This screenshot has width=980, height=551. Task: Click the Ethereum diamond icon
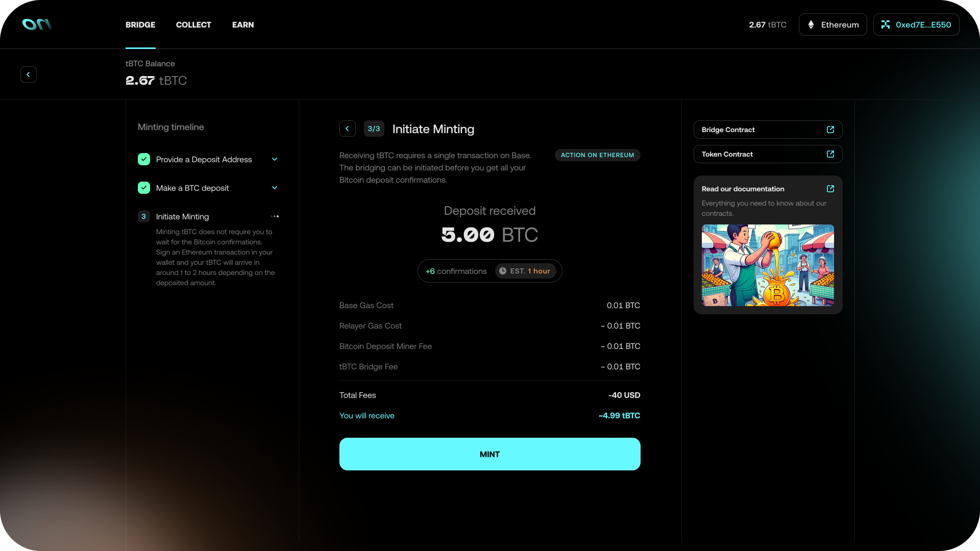[811, 24]
